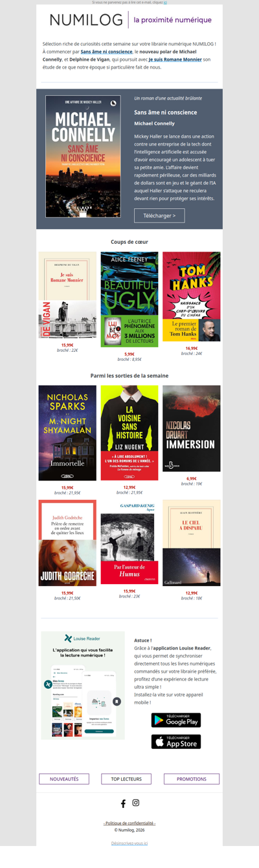
Task: Open the Facebook icon in footer
Action: tap(123, 803)
